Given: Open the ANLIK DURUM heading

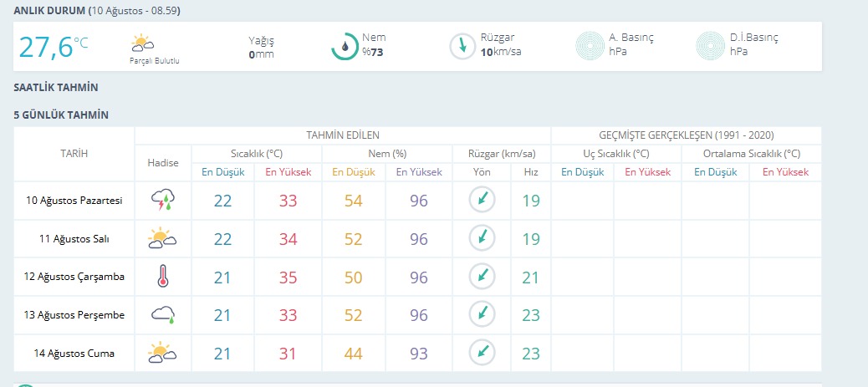Looking at the screenshot, I should 50,11.
